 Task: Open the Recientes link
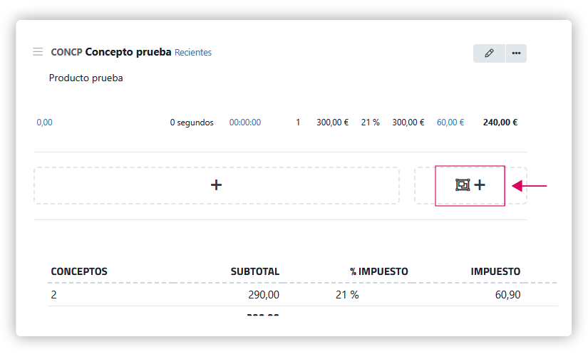point(193,53)
